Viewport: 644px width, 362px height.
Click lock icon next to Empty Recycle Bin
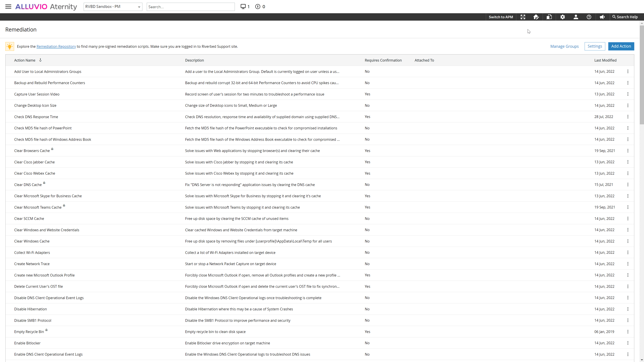(x=46, y=330)
